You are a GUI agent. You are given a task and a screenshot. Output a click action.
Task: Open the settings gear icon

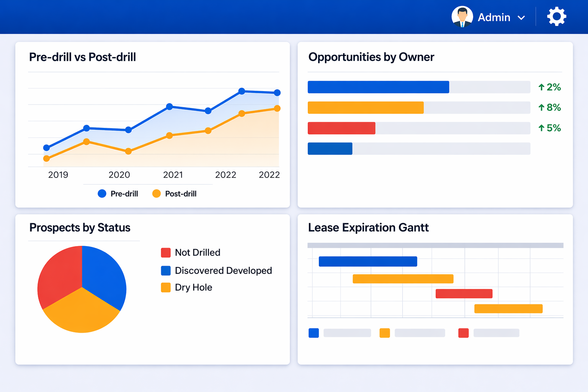click(556, 16)
